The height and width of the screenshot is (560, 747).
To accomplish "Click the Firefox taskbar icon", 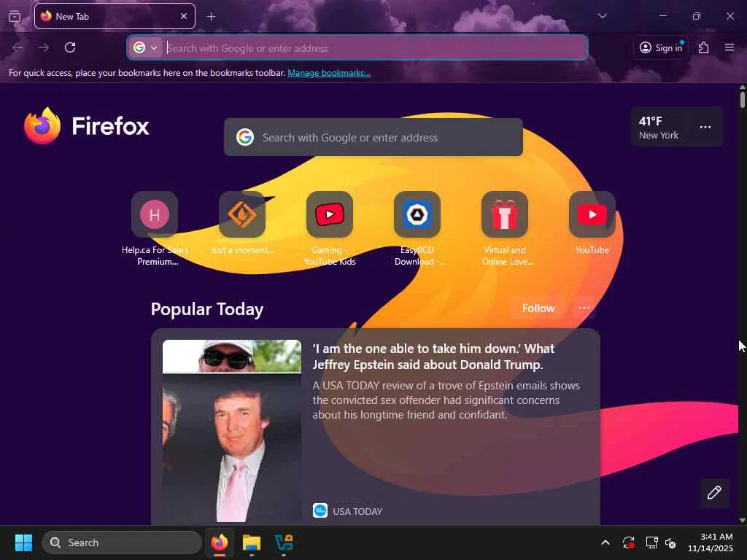I will [x=220, y=542].
